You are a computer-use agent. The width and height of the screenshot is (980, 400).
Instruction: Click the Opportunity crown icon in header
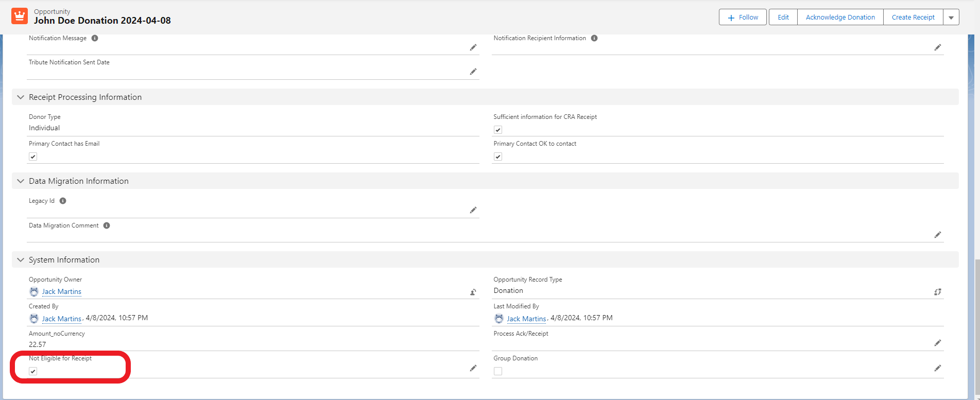[x=20, y=16]
